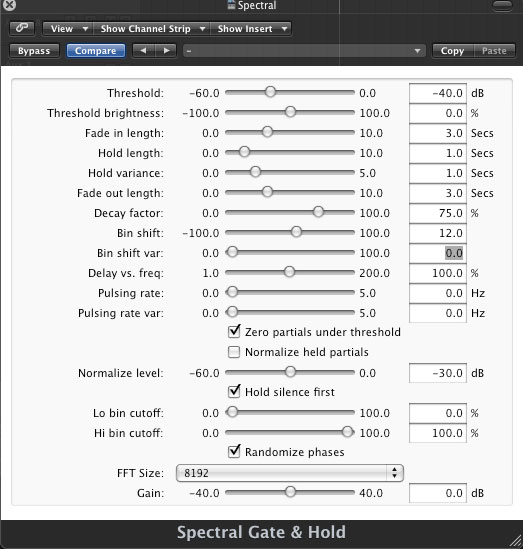
Task: Go to previous preset with left arrow
Action: (x=143, y=51)
